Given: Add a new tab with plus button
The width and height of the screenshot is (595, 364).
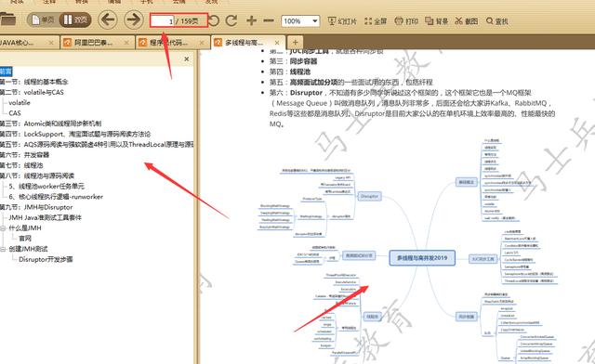Looking at the screenshot, I should [296, 43].
